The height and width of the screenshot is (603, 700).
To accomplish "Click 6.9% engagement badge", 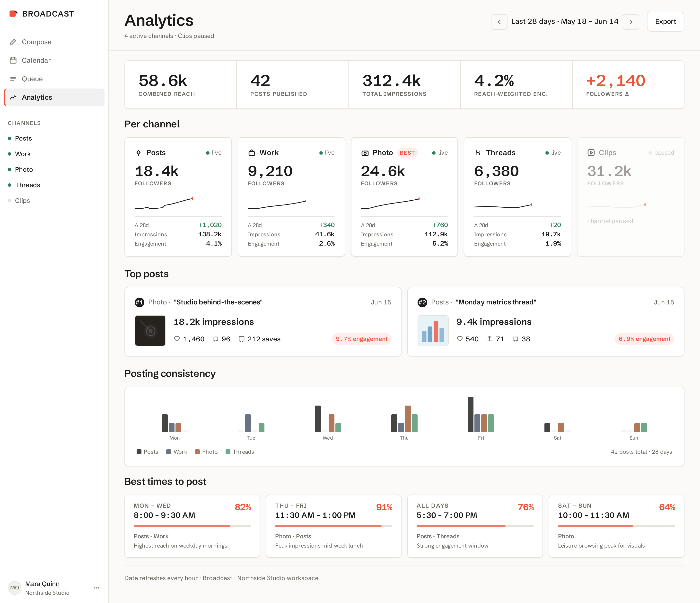I will [644, 339].
